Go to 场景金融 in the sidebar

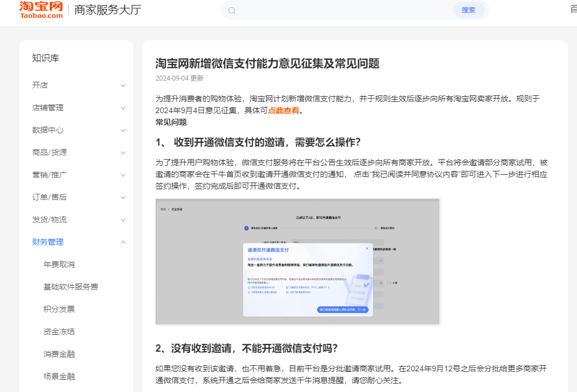pyautogui.click(x=59, y=376)
